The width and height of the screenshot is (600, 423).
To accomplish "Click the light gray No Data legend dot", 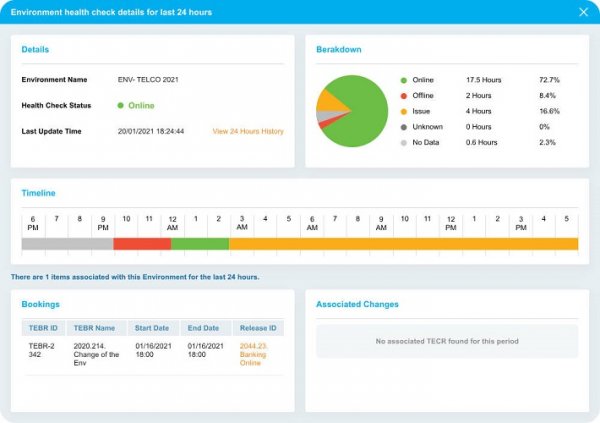I will pyautogui.click(x=403, y=143).
